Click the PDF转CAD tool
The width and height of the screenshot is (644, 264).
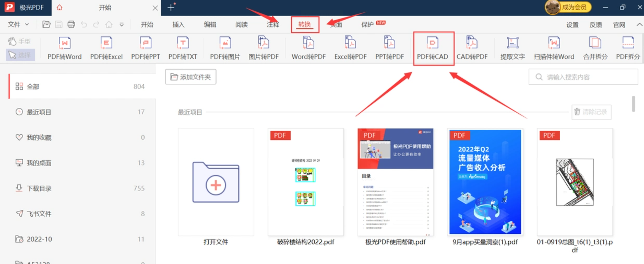432,48
